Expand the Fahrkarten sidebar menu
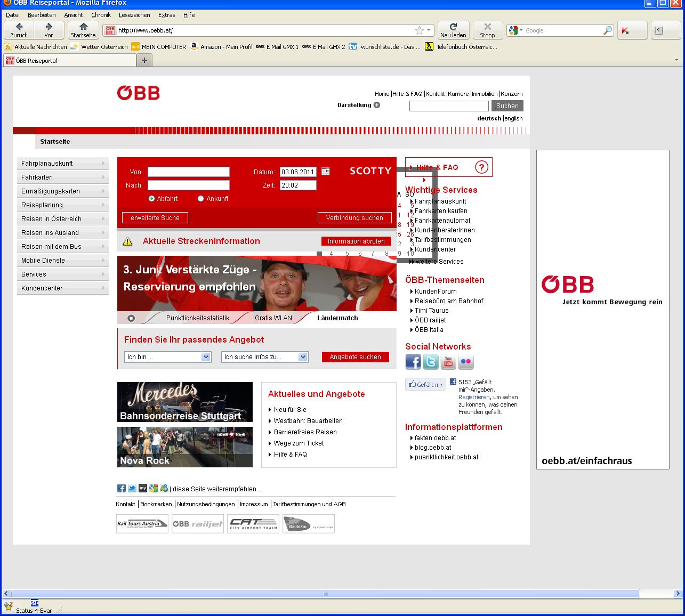This screenshot has width=685, height=616. [63, 177]
